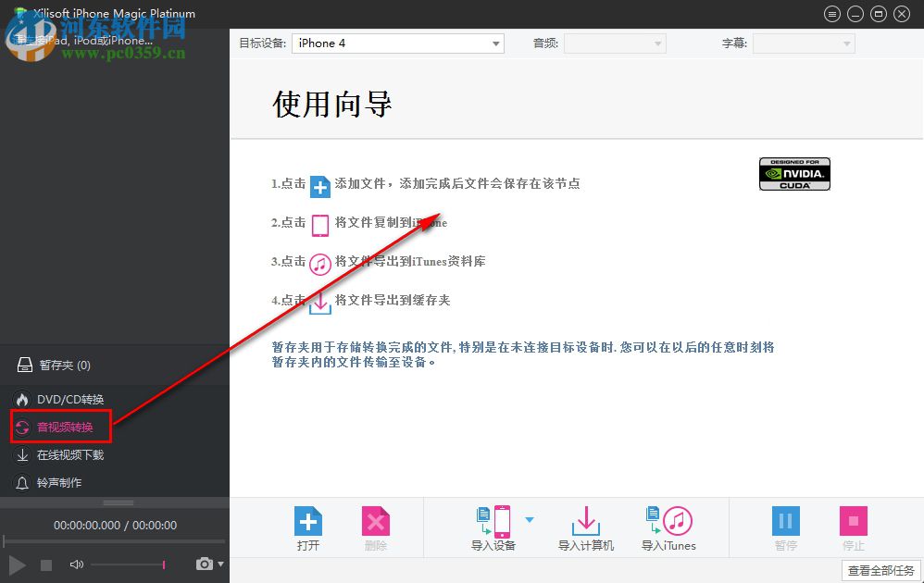
Task: Select the 音视频转换 sidebar item
Action: click(65, 427)
